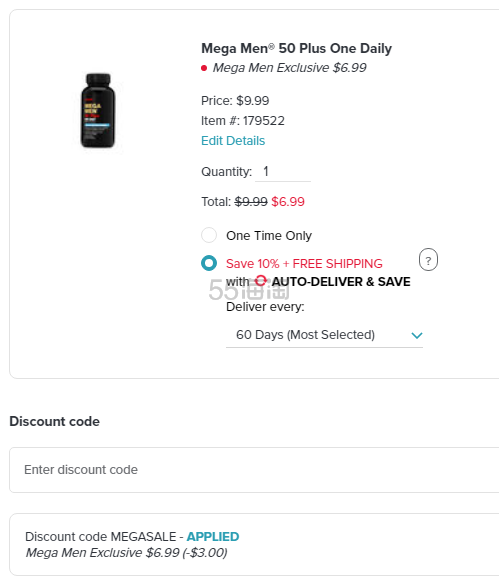Click the Mega Men bottle product thumbnail
Image resolution: width=499 pixels, height=578 pixels.
pos(98,111)
